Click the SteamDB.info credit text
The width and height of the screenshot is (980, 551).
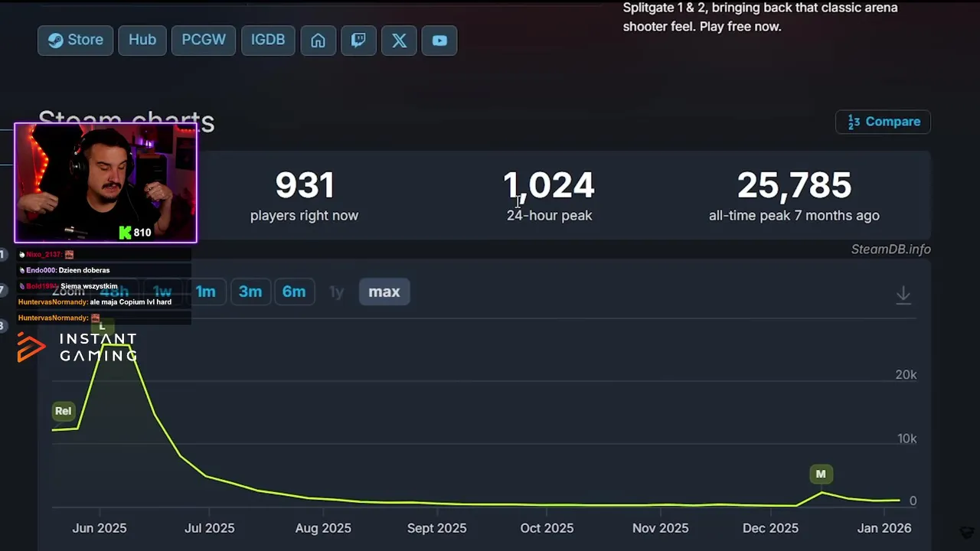891,249
